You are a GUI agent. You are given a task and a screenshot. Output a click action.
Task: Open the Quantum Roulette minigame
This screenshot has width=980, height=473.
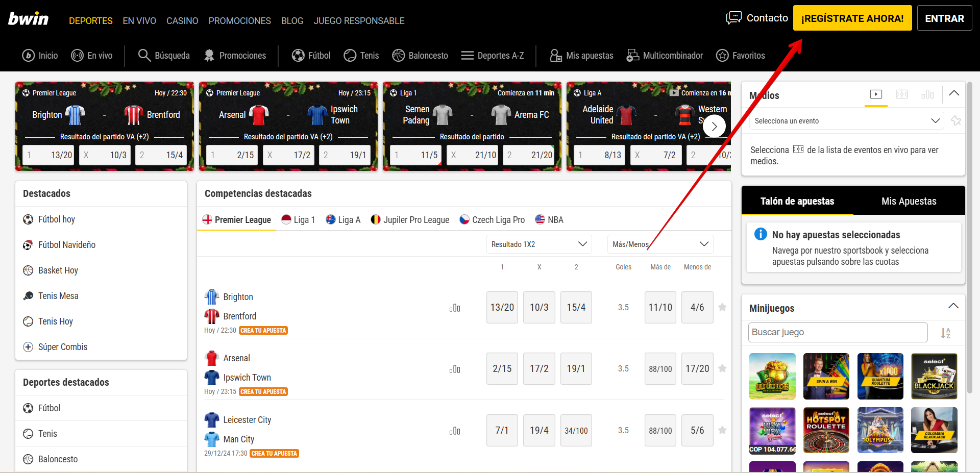(x=880, y=376)
